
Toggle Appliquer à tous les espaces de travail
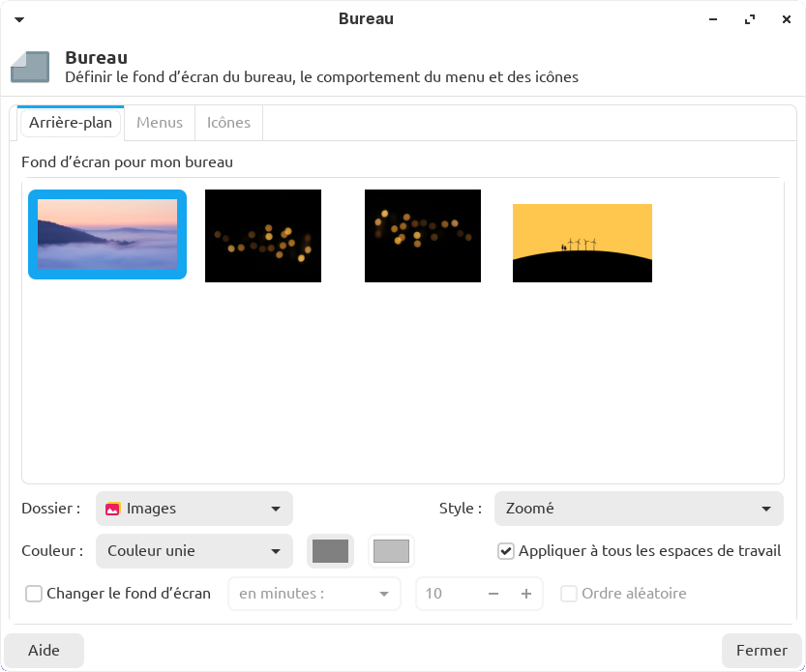pos(506,551)
